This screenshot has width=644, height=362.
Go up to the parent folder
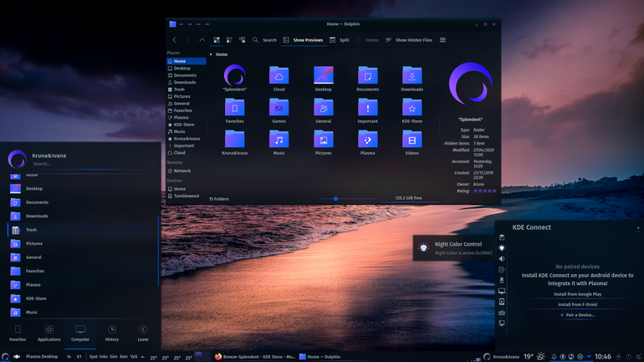point(202,40)
